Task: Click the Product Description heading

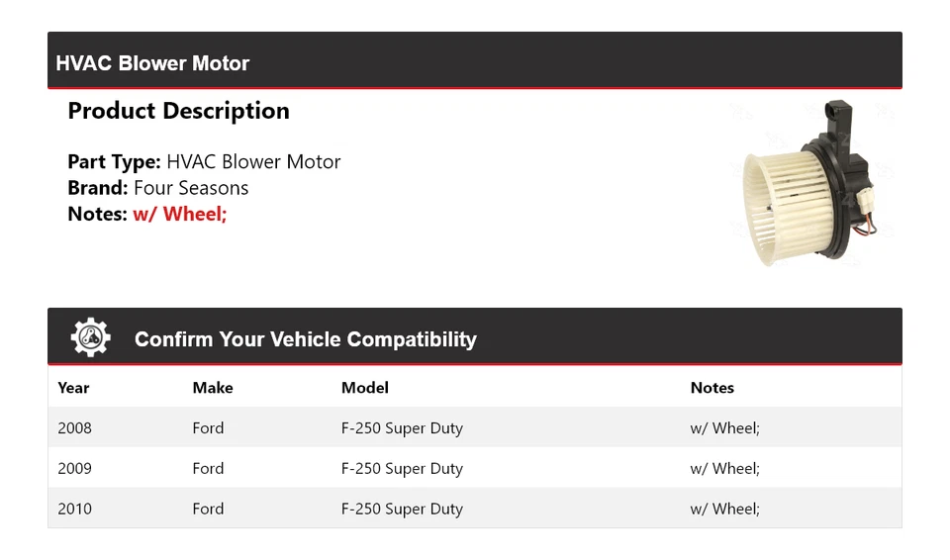Action: point(179,111)
